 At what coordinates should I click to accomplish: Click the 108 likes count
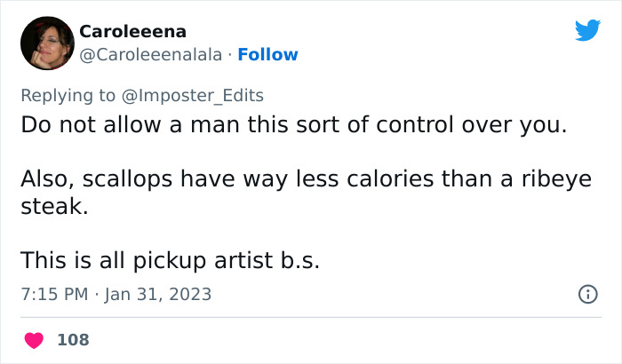73,340
